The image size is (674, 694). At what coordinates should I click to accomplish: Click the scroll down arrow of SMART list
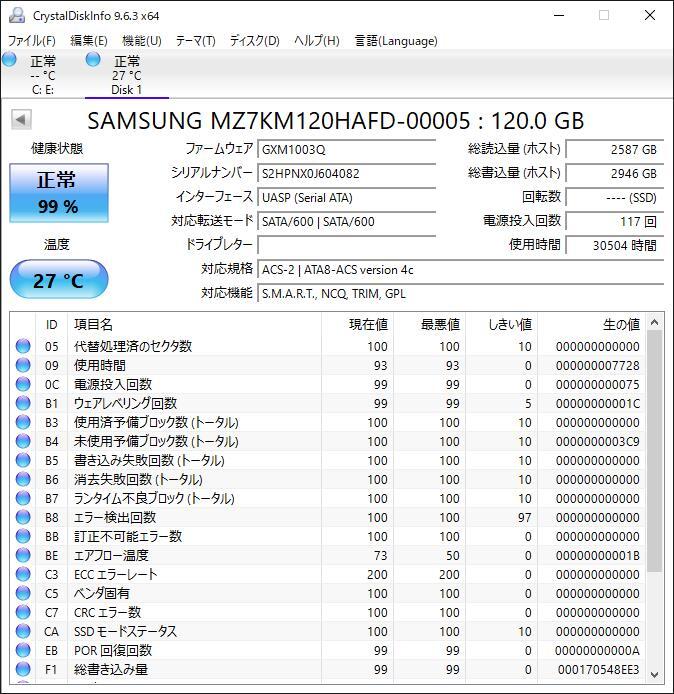click(x=655, y=674)
